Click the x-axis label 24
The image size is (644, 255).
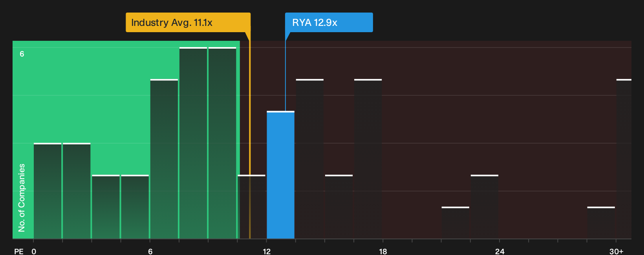pyautogui.click(x=499, y=251)
